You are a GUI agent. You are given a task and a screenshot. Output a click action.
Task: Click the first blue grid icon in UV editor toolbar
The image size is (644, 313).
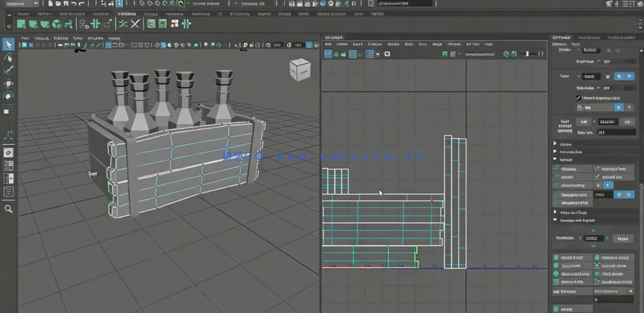(328, 54)
